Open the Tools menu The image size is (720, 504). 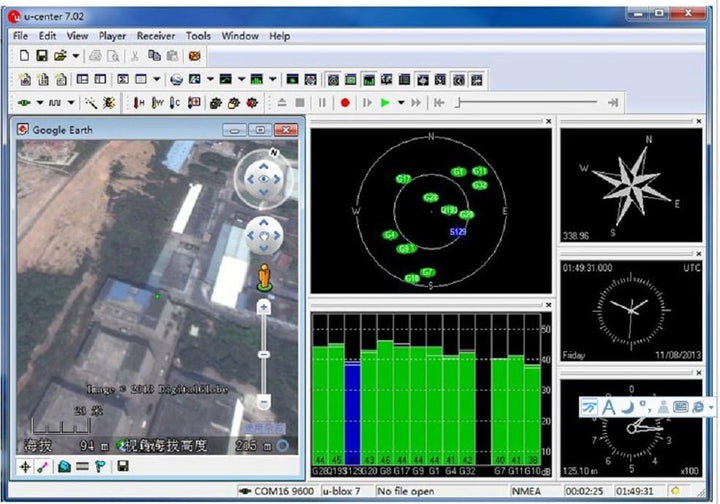(x=198, y=36)
